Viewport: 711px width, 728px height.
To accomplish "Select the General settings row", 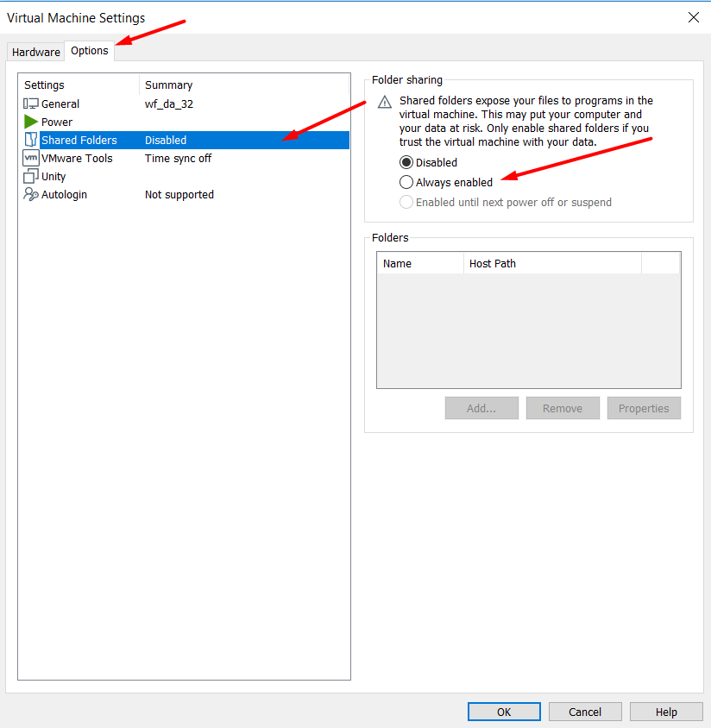I will pos(186,104).
